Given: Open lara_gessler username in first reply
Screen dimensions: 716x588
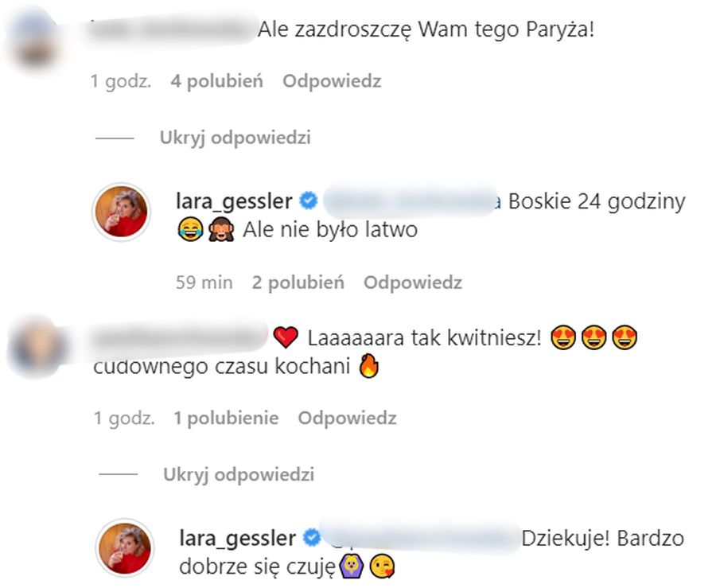Looking at the screenshot, I should tap(234, 201).
